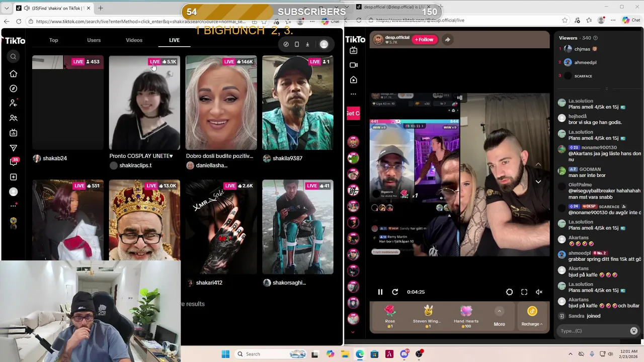The image size is (644, 362).
Task: Open shakari412 username link
Action: (209, 283)
